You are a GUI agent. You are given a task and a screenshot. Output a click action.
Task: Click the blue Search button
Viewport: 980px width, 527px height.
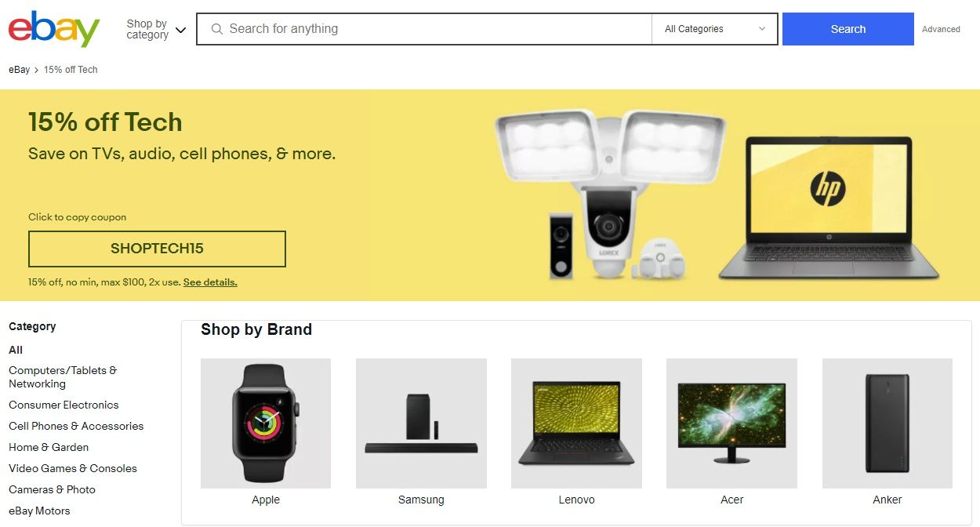pyautogui.click(x=848, y=29)
